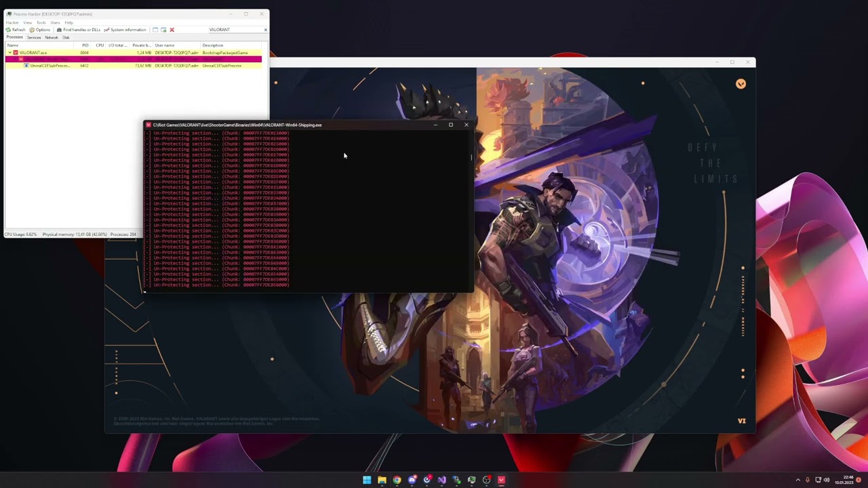Viewport: 868px width, 488px height.
Task: Click the VI logo in VALORANT window corner
Action: pyautogui.click(x=741, y=421)
